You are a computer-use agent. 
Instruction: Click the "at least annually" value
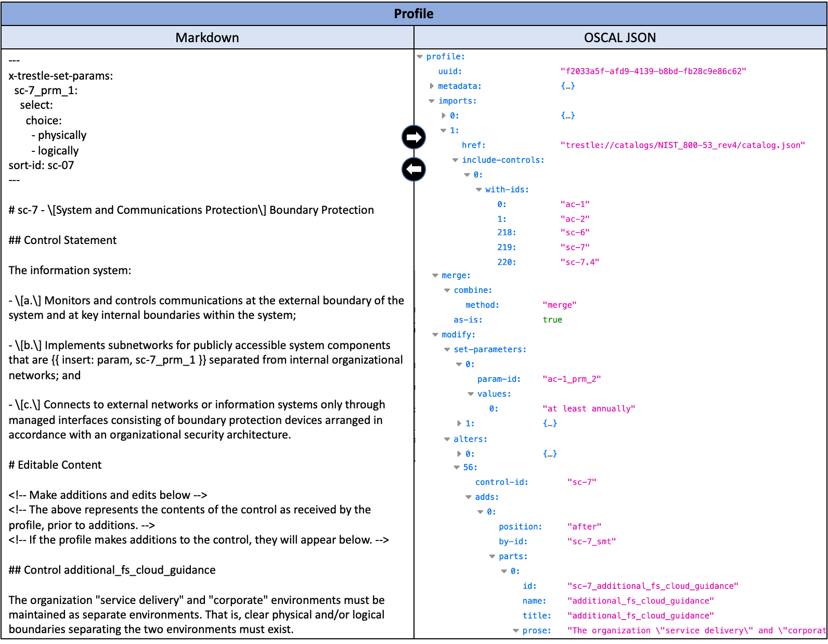click(588, 409)
